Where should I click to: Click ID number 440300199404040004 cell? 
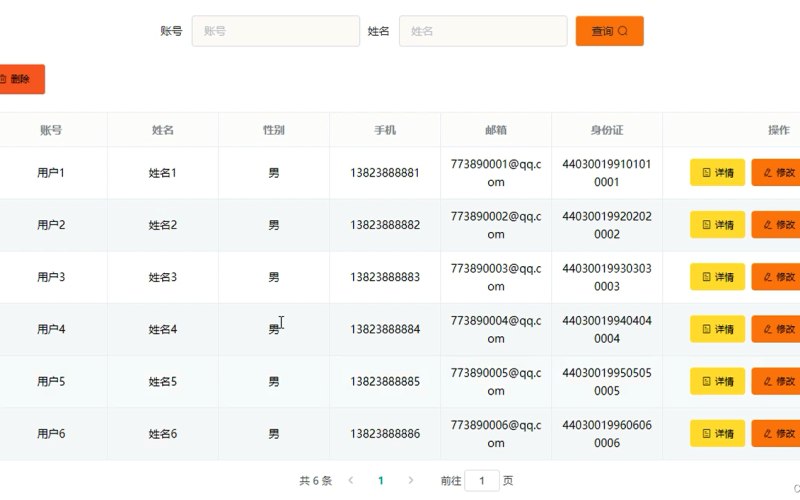pos(607,329)
